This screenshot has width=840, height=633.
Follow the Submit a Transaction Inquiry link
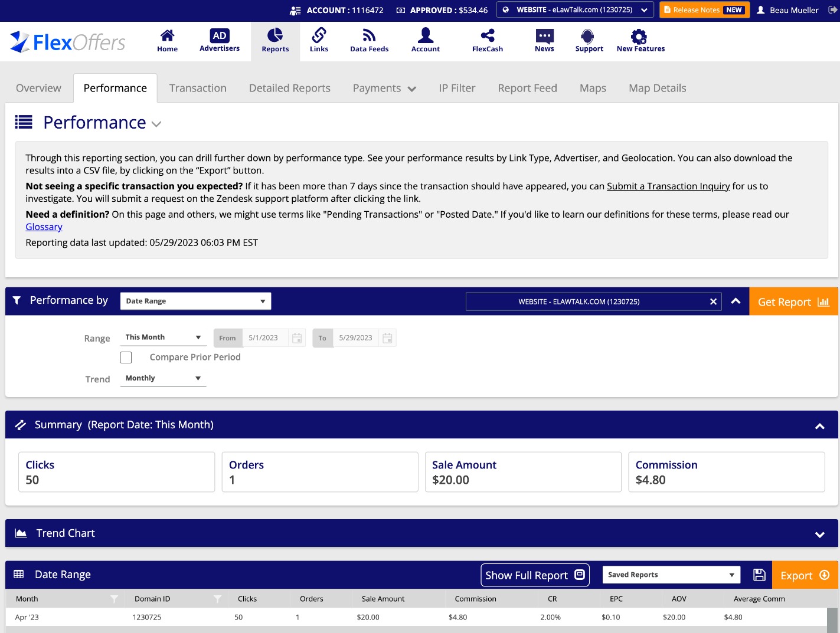(x=668, y=186)
